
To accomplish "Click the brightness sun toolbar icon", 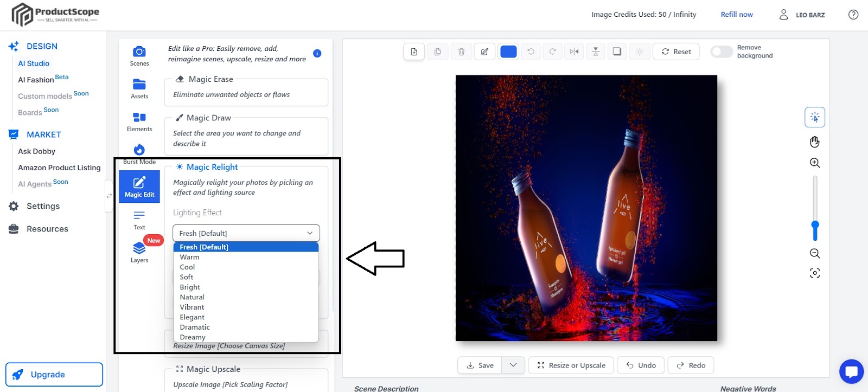I will tap(640, 52).
